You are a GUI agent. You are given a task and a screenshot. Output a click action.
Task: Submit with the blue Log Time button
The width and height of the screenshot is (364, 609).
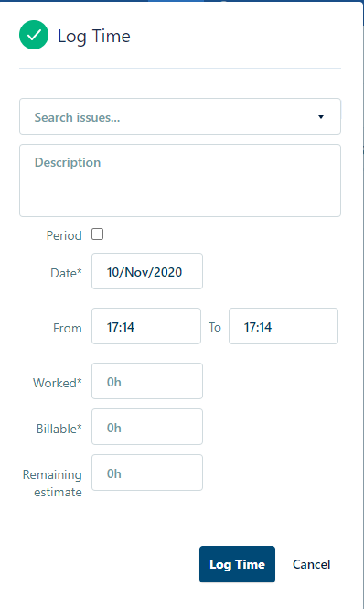click(237, 564)
